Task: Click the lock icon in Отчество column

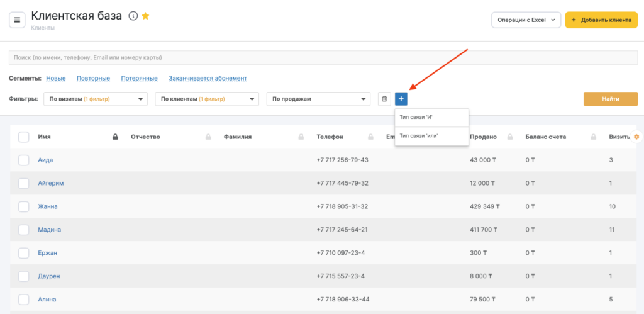Action: pos(208,137)
